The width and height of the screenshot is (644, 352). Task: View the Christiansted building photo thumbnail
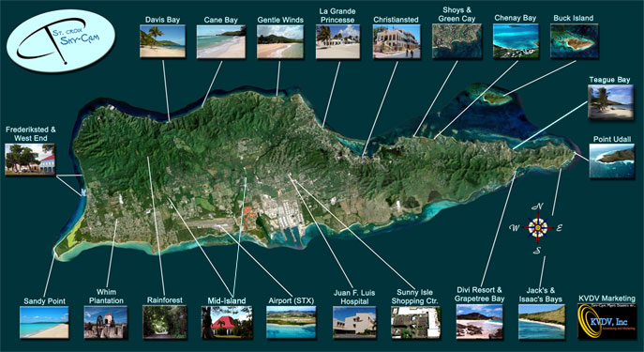[x=397, y=41]
